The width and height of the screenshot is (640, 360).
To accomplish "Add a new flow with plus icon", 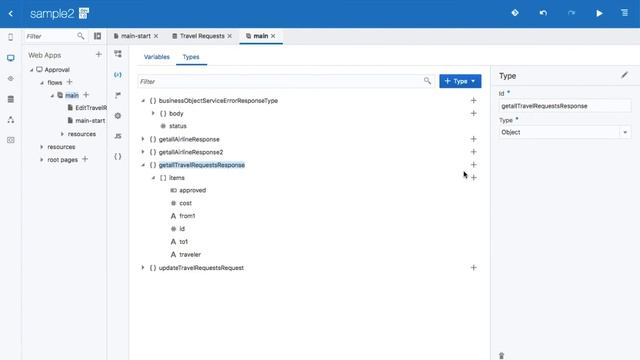I will pyautogui.click(x=69, y=82).
